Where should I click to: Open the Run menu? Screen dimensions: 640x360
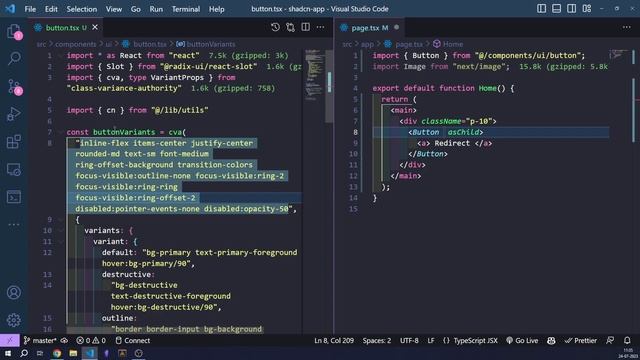(x=156, y=9)
